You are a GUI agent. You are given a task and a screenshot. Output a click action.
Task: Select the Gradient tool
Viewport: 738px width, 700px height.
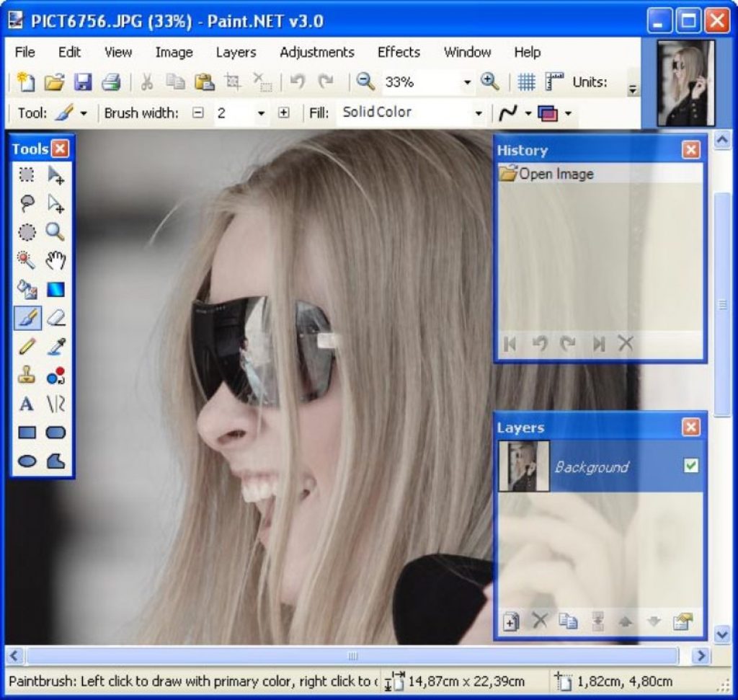pyautogui.click(x=55, y=289)
